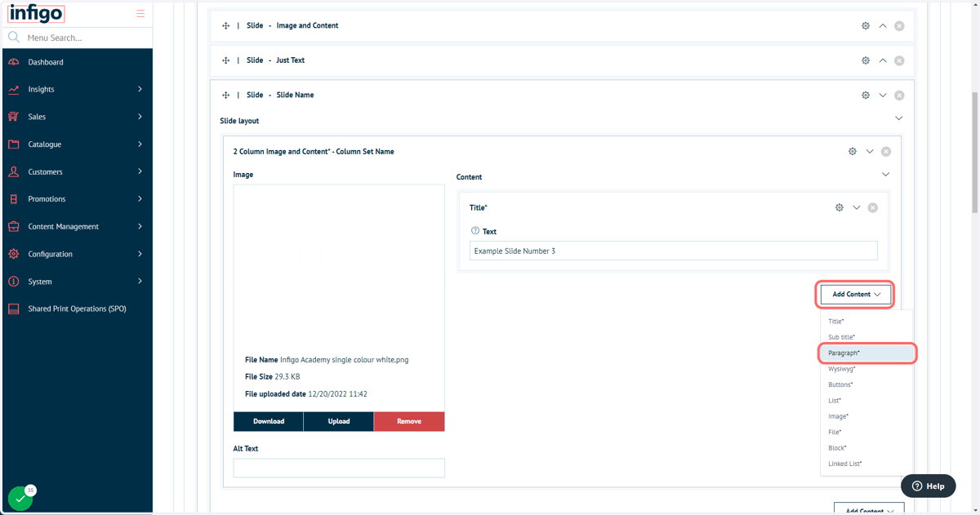Open Shared Print Operations (SPO)
This screenshot has width=980, height=515.
[78, 309]
